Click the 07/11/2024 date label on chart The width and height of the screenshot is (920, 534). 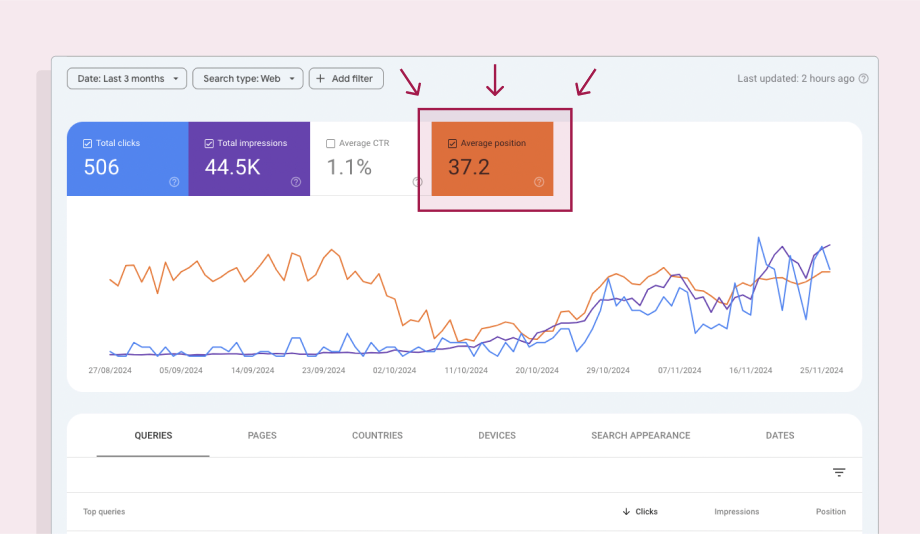tap(679, 370)
